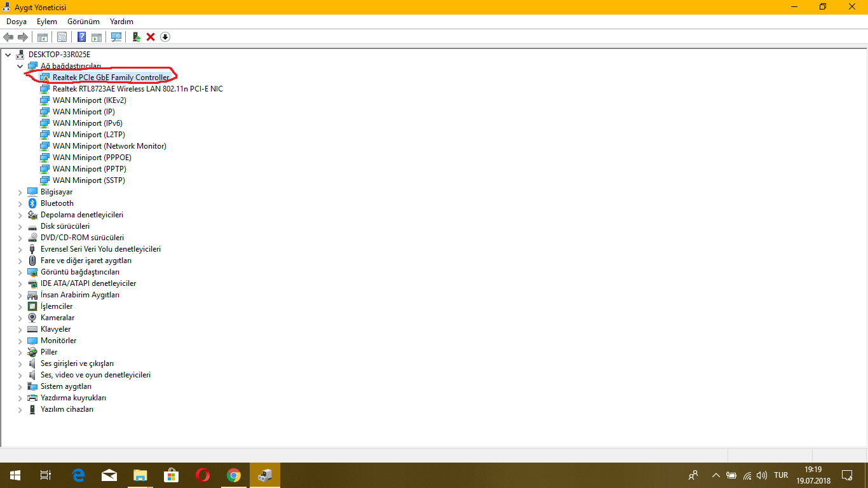Image resolution: width=868 pixels, height=488 pixels.
Task: Click the Realtek PCIe GbE warning adapter icon
Action: coord(44,78)
